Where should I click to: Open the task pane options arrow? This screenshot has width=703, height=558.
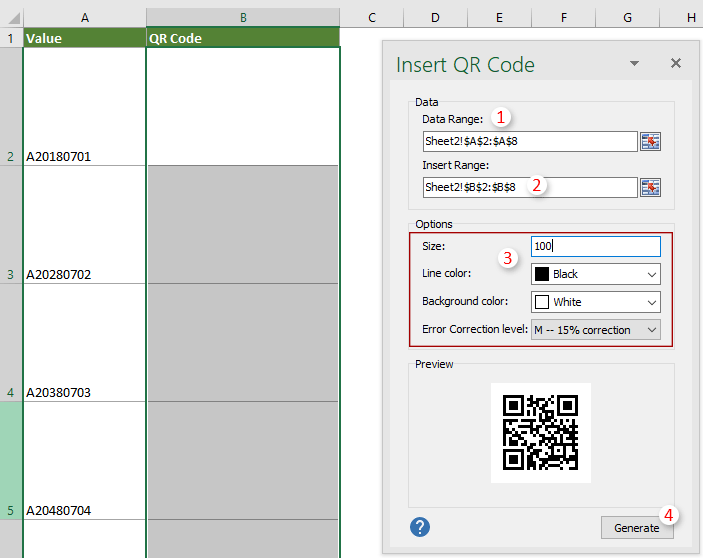[634, 64]
